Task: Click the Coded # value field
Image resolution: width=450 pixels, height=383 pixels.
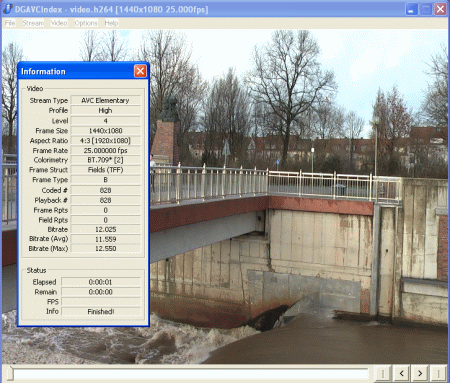Action: pos(105,190)
